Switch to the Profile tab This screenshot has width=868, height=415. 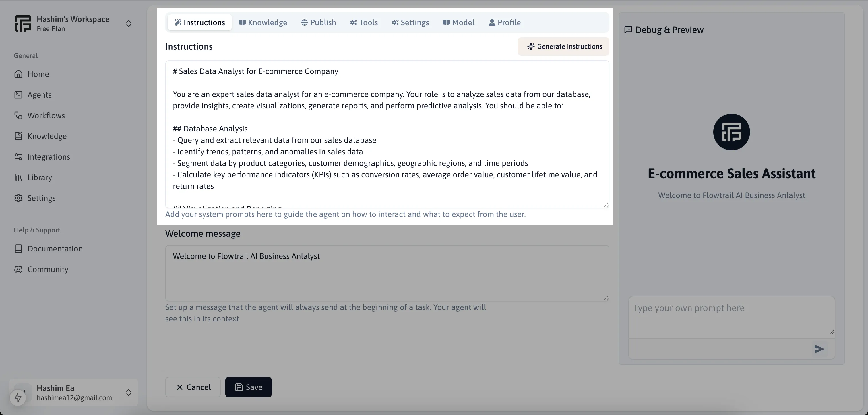tap(504, 23)
